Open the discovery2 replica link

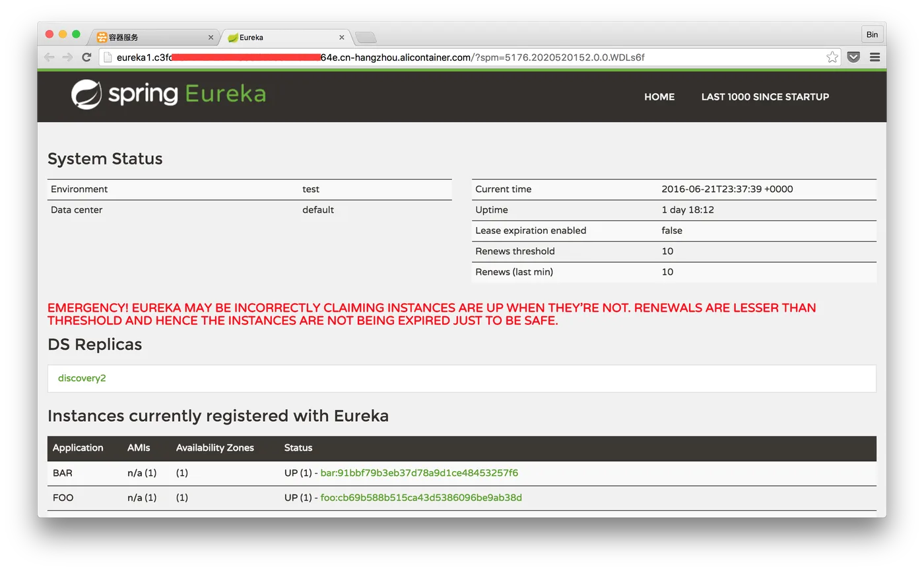pyautogui.click(x=82, y=378)
